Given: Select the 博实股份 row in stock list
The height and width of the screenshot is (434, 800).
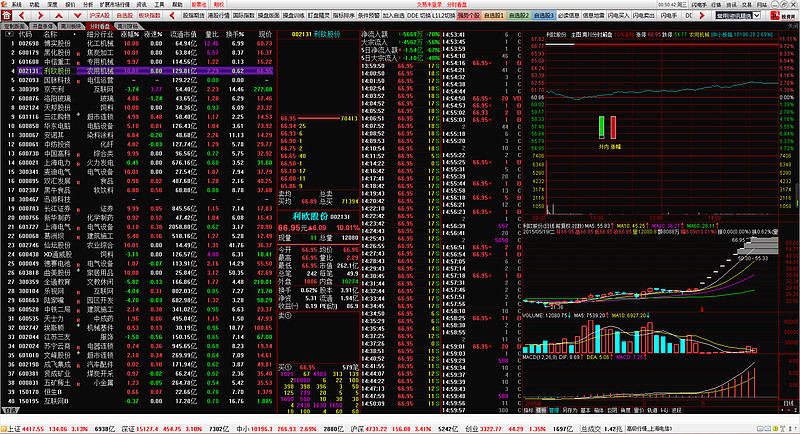Looking at the screenshot, I should [138, 44].
